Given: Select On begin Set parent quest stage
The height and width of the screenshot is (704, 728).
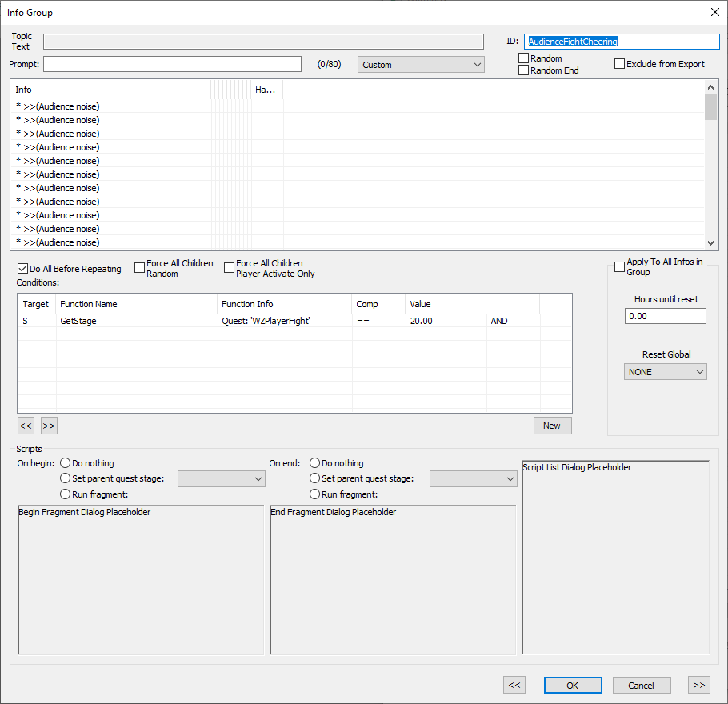Looking at the screenshot, I should point(65,478).
